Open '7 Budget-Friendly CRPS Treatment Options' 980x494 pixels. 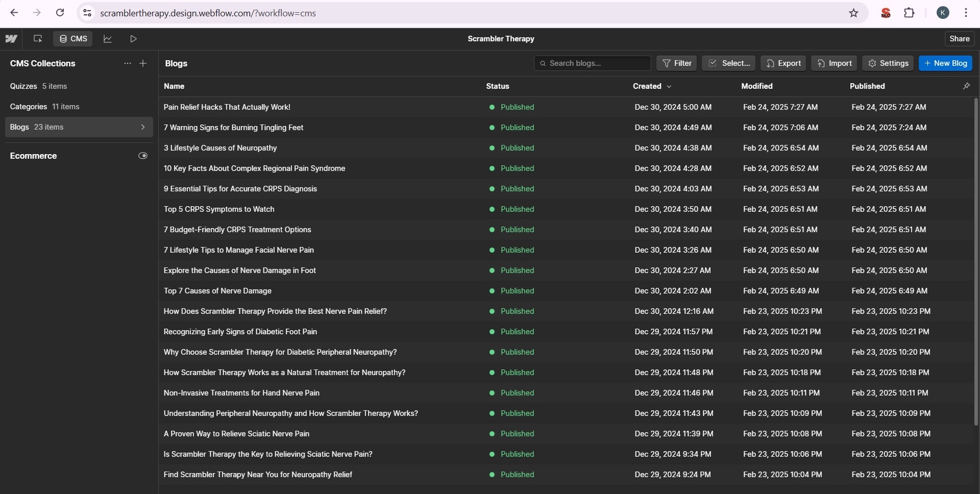point(237,230)
